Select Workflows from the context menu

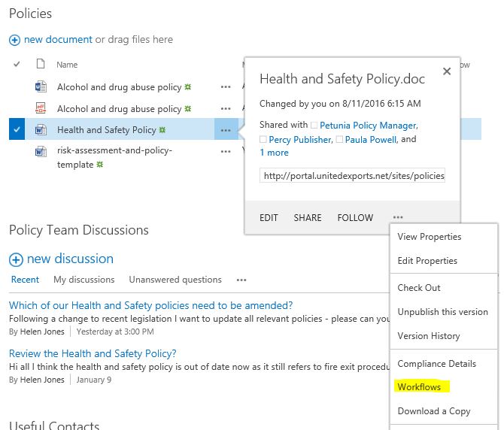(x=419, y=387)
